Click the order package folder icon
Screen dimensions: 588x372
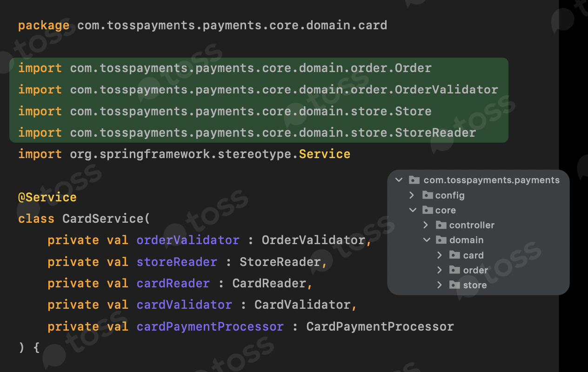click(x=455, y=270)
